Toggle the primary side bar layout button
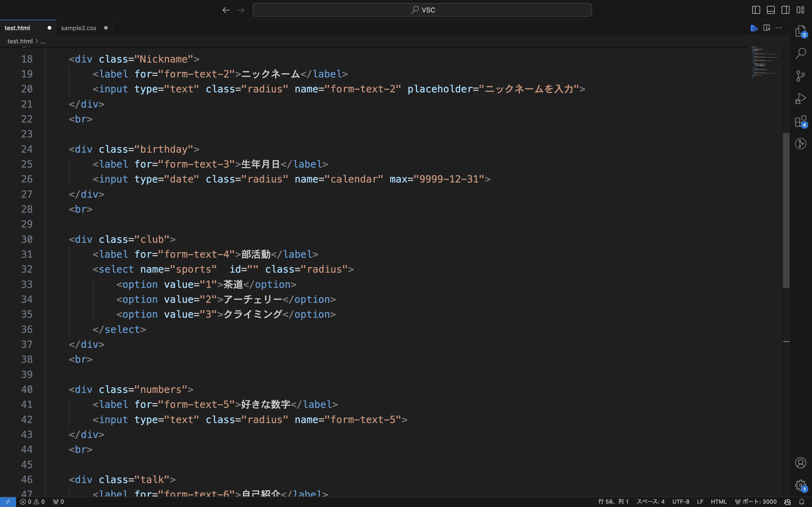 pos(756,10)
